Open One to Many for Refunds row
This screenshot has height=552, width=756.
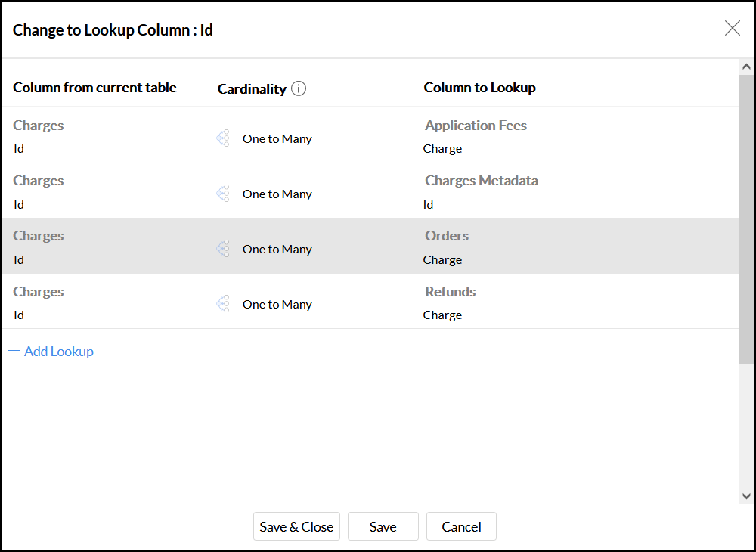pos(277,305)
